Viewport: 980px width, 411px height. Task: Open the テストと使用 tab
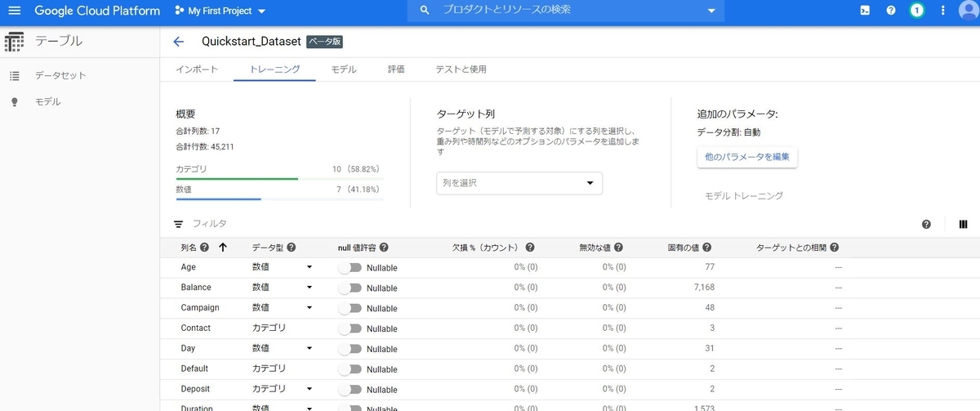(461, 69)
